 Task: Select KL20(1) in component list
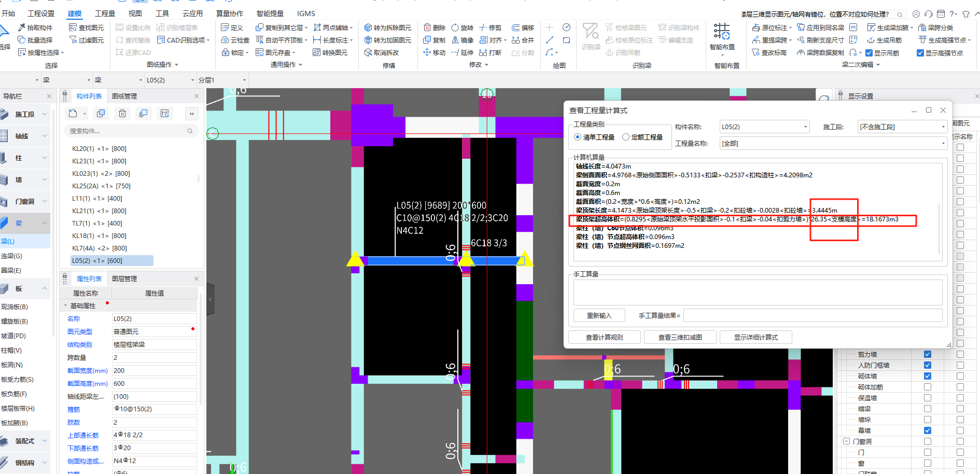pos(99,148)
